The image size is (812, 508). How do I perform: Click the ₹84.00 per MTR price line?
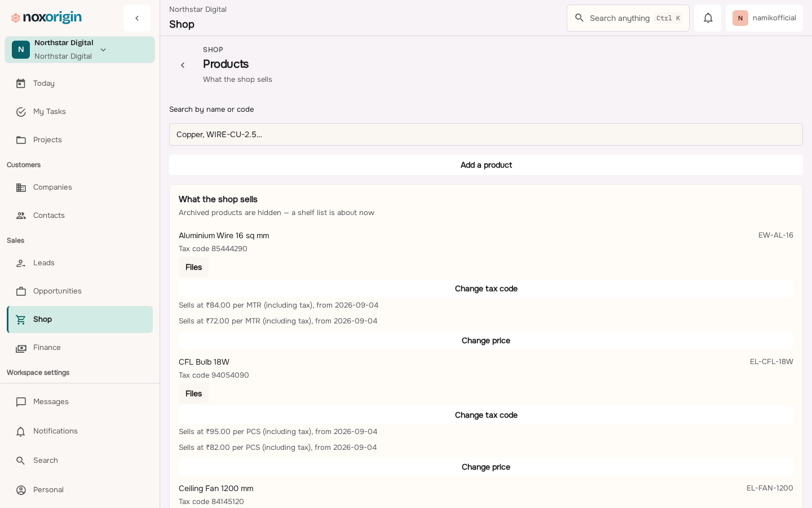coord(279,305)
